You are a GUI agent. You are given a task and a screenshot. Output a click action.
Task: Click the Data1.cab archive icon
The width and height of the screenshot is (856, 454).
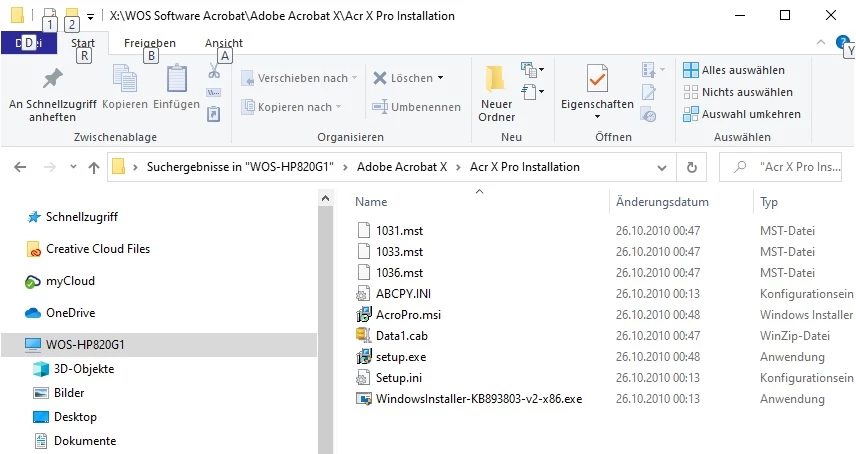(x=364, y=335)
